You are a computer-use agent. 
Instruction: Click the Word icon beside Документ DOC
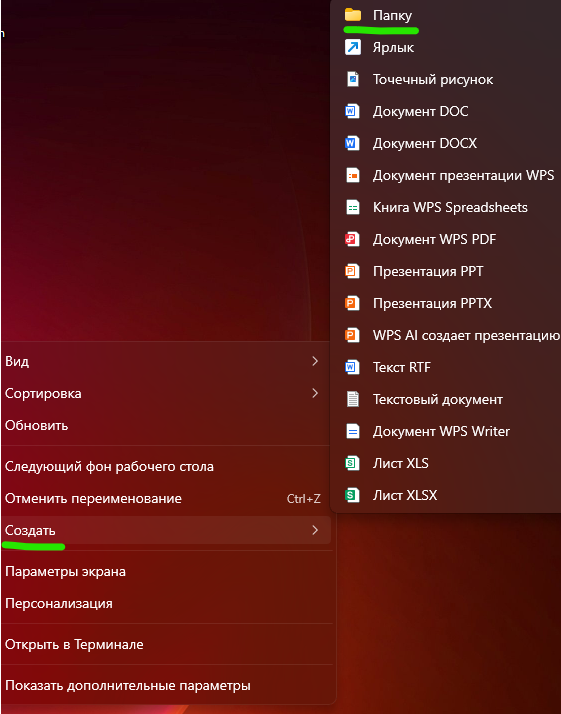pos(352,111)
